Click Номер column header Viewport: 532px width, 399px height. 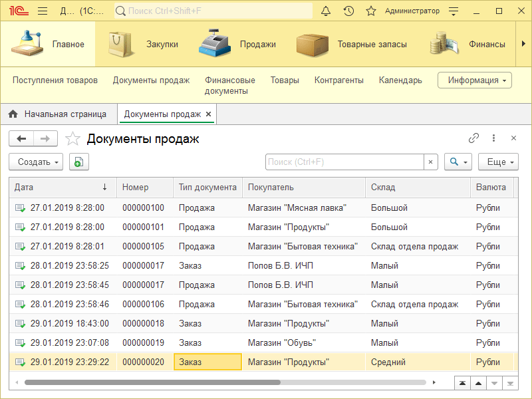145,188
